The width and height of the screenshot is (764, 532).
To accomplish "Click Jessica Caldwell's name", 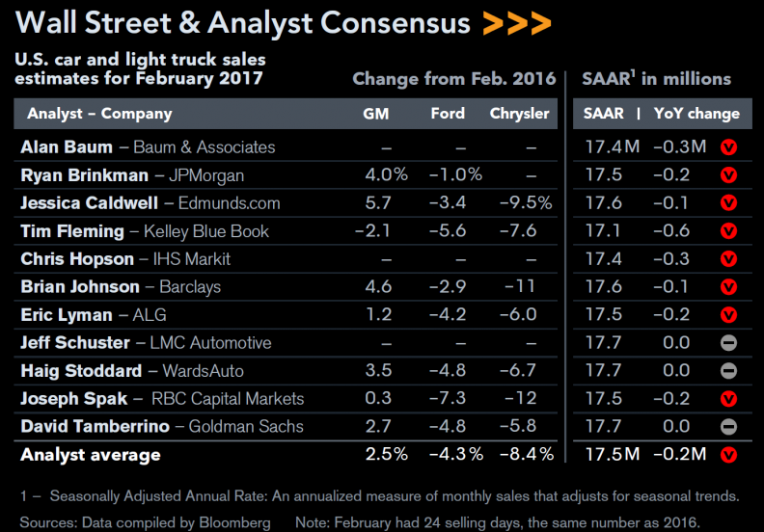I will tap(89, 203).
